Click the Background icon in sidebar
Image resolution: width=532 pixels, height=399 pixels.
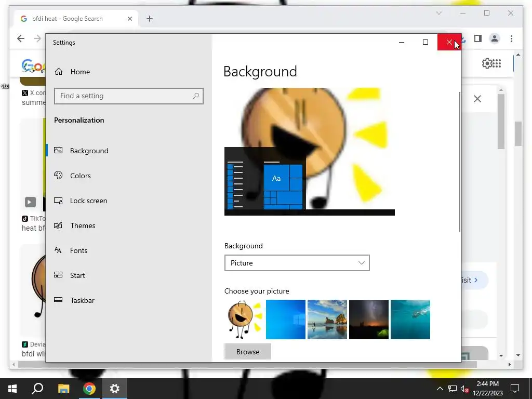(58, 150)
